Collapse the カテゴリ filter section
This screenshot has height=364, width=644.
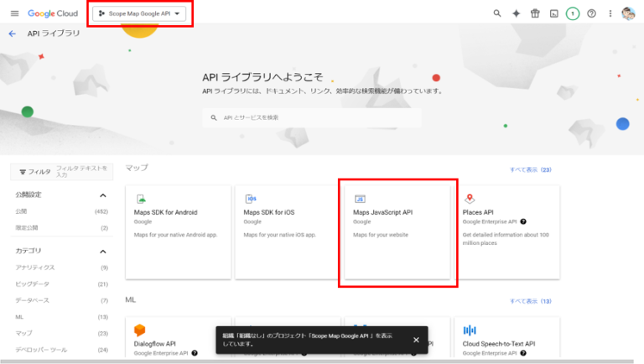[x=104, y=251]
